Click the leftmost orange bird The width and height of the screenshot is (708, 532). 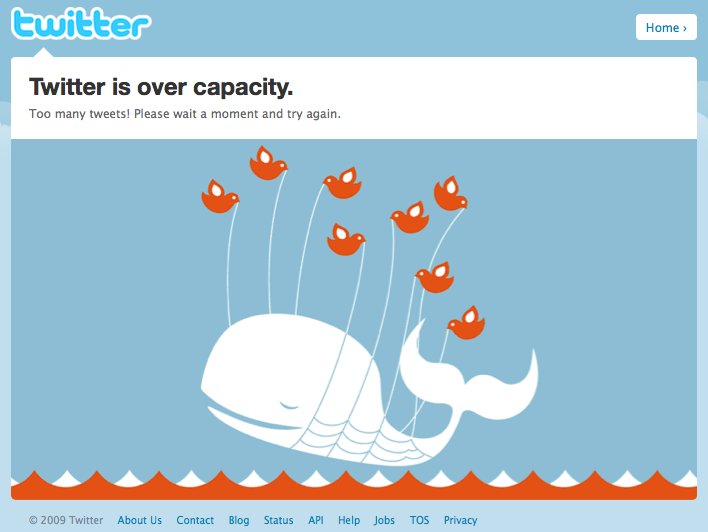[x=220, y=196]
